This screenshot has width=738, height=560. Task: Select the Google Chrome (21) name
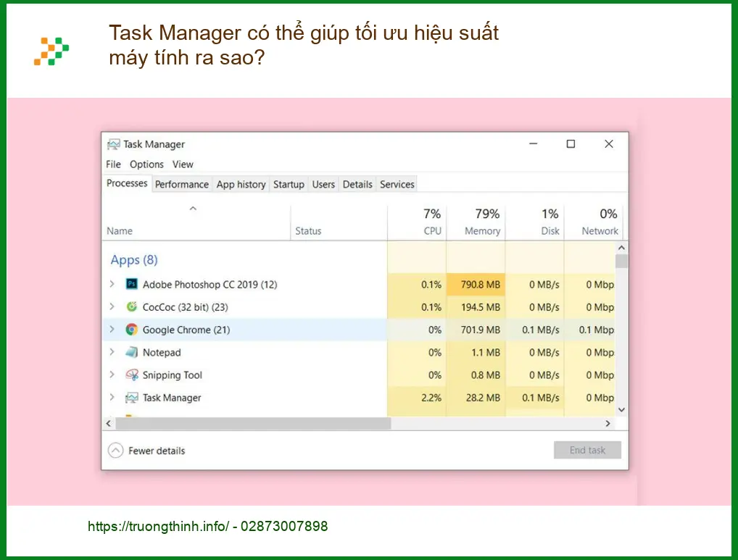[x=186, y=330]
